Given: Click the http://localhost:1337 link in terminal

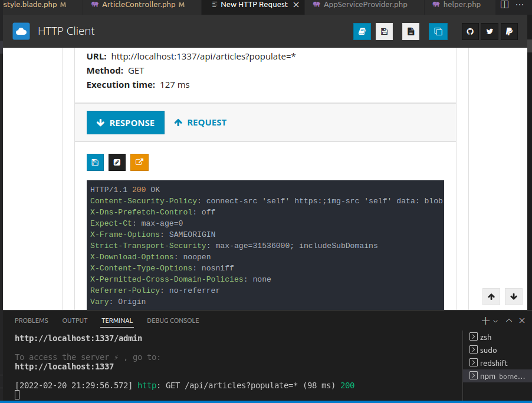Looking at the screenshot, I should (x=64, y=366).
